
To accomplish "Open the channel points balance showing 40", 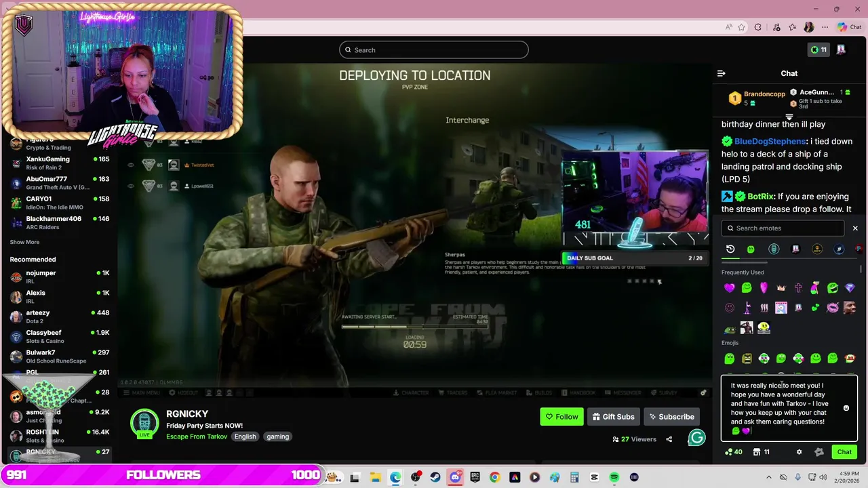I will pos(734,452).
